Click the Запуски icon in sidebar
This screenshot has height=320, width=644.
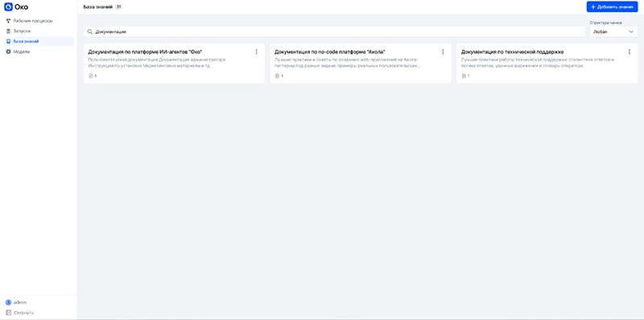coord(8,31)
